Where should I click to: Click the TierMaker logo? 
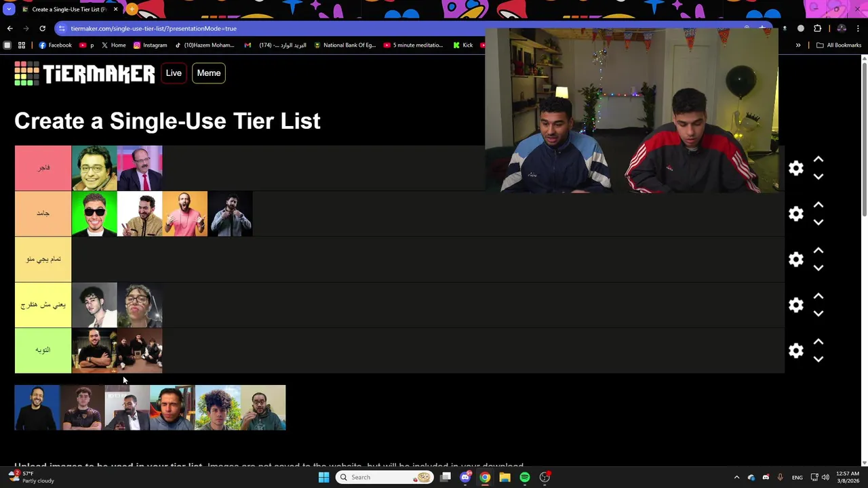[85, 73]
